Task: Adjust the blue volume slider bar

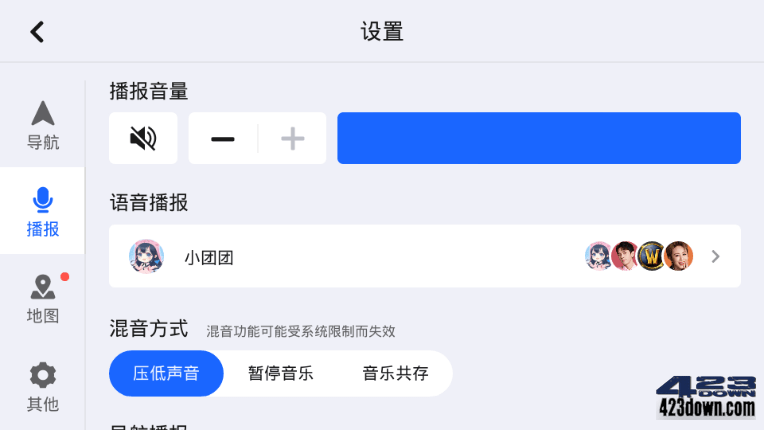Action: coord(539,138)
